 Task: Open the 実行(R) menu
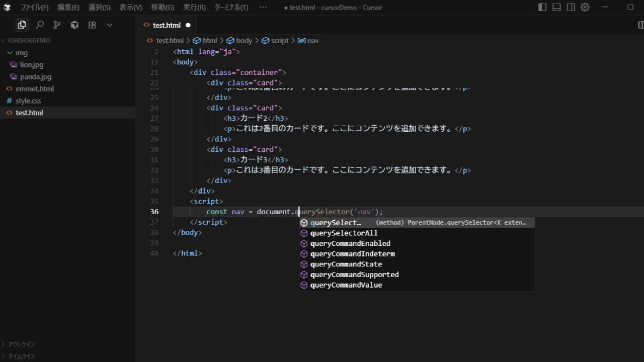click(194, 8)
